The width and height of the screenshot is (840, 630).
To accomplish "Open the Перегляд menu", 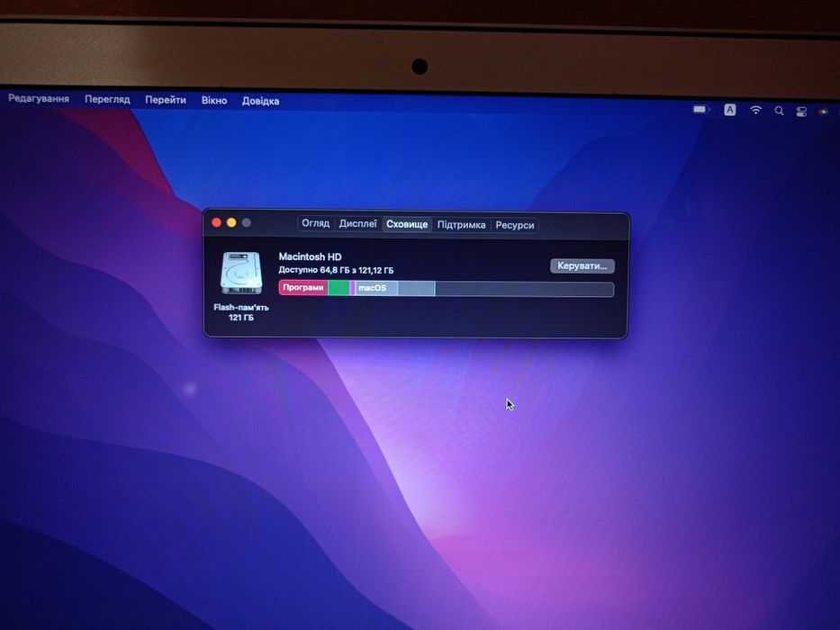I will click(107, 100).
